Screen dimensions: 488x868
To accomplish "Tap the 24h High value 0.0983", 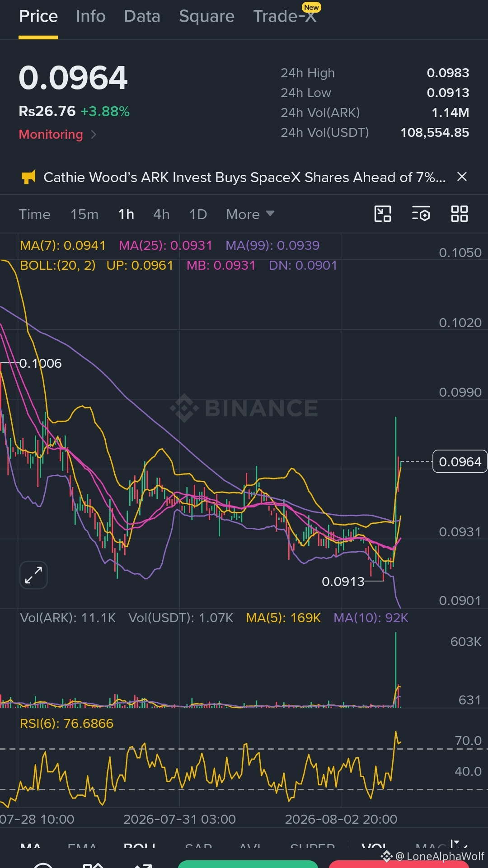I will [x=448, y=73].
